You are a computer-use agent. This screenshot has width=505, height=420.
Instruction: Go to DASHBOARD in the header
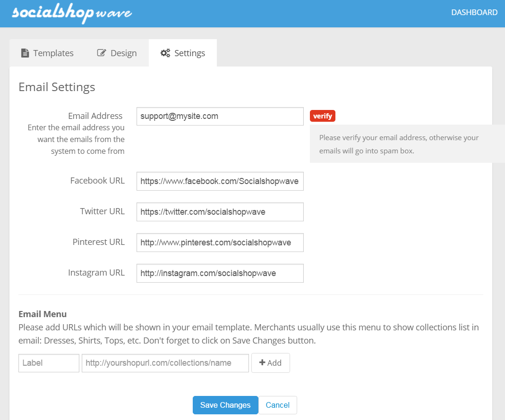(474, 13)
